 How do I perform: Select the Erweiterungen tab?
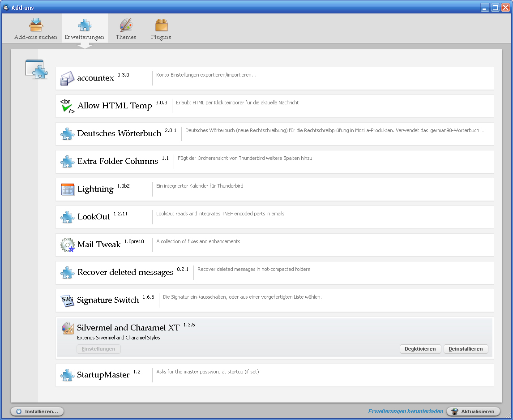(x=85, y=29)
